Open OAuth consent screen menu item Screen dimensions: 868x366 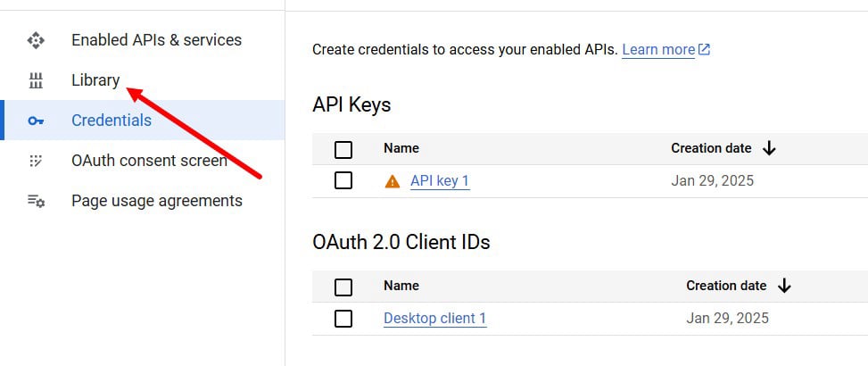(x=149, y=161)
